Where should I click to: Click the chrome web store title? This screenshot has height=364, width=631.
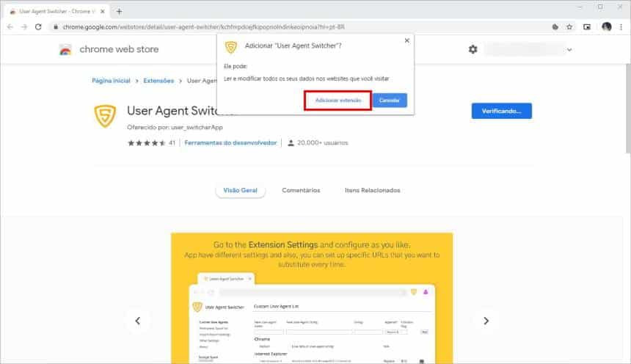[x=119, y=49]
